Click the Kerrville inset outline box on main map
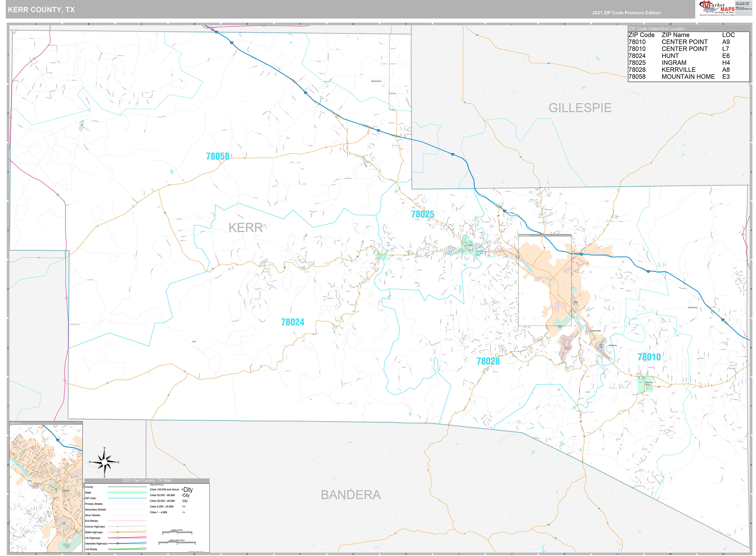Screen dimensions: 756x556 (545, 280)
